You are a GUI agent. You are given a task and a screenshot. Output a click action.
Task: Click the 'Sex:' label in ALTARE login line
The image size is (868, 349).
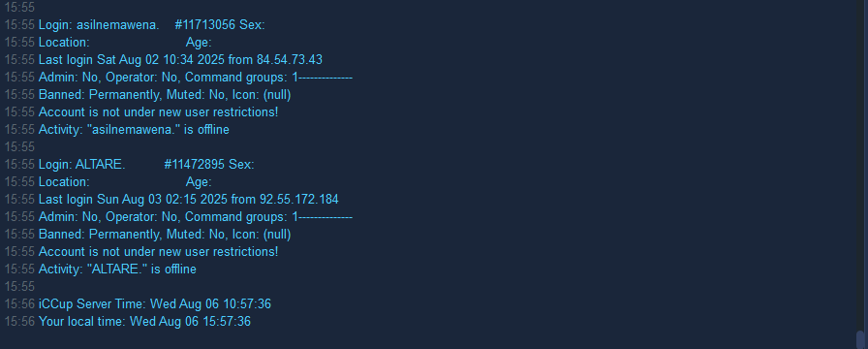(x=241, y=165)
